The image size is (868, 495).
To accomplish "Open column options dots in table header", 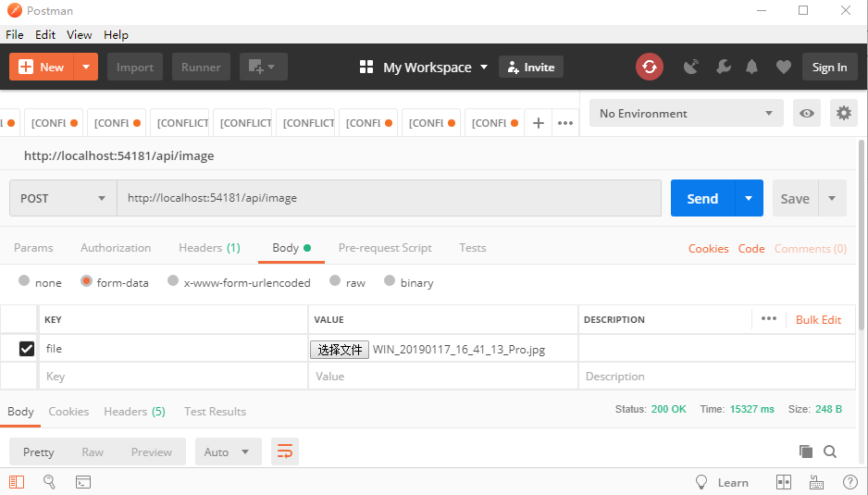I will [x=768, y=318].
